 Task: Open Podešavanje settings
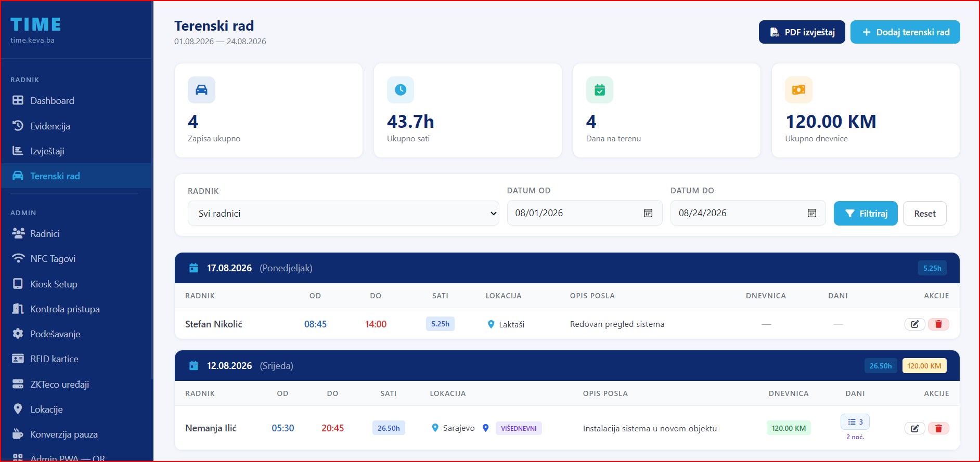pos(76,334)
